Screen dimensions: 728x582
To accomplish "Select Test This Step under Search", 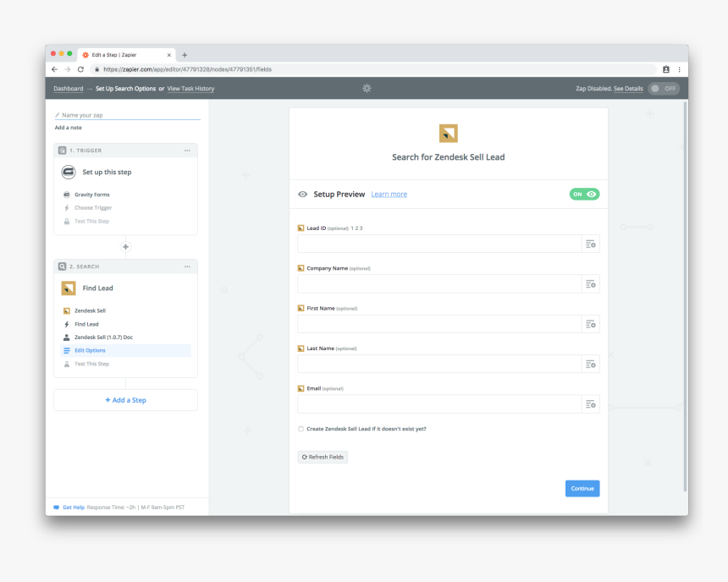I will (92, 364).
